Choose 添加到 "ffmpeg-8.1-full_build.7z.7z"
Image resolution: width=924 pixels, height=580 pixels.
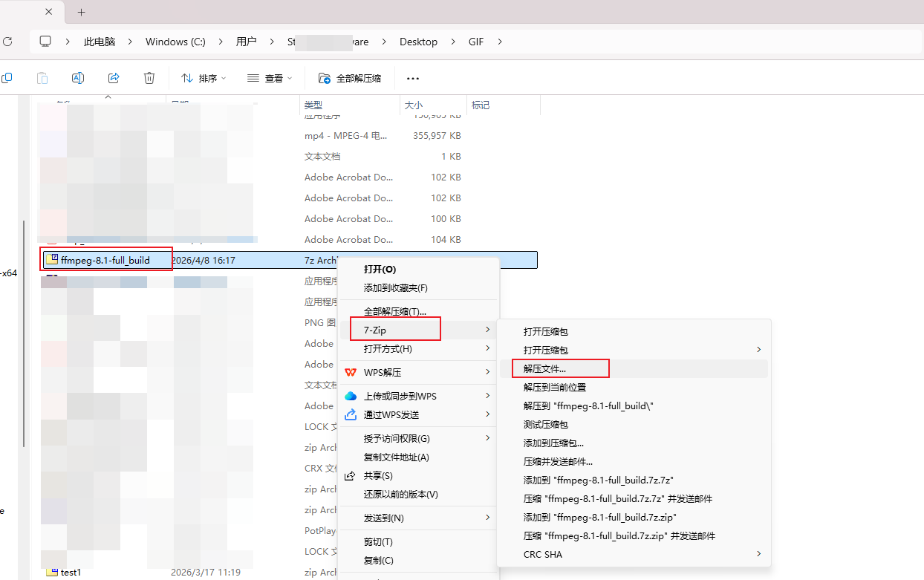[634, 480]
